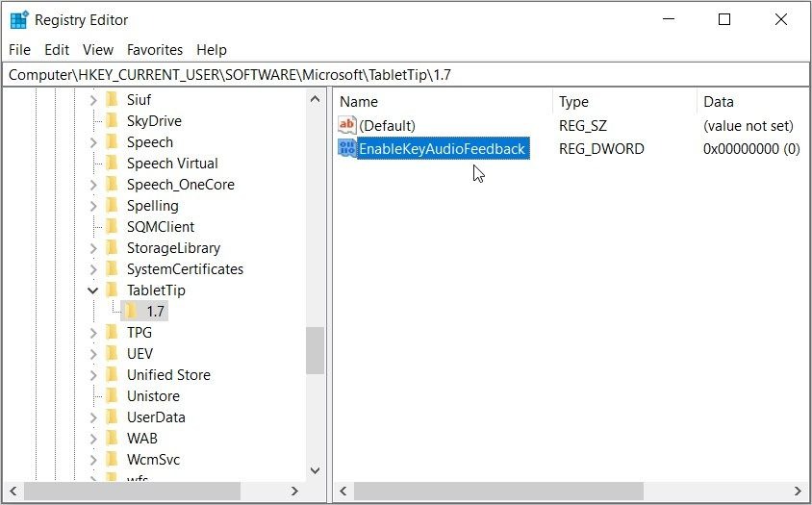Image resolution: width=812 pixels, height=505 pixels.
Task: Click the 0x00000000 (0) data cell
Action: 751,149
